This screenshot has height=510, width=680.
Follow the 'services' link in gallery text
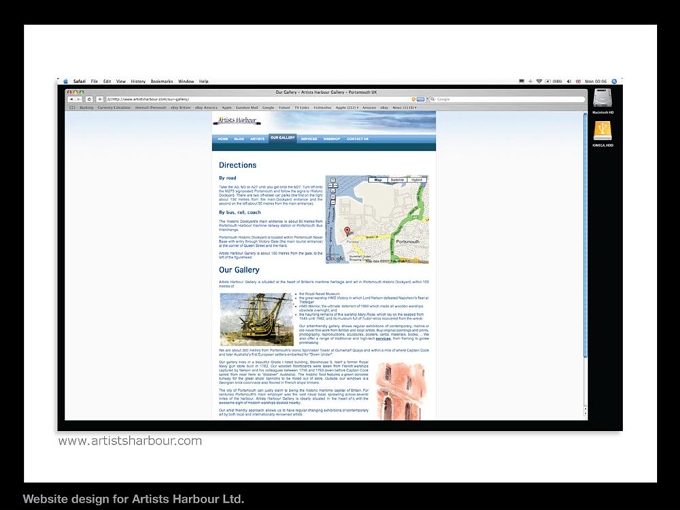383,339
